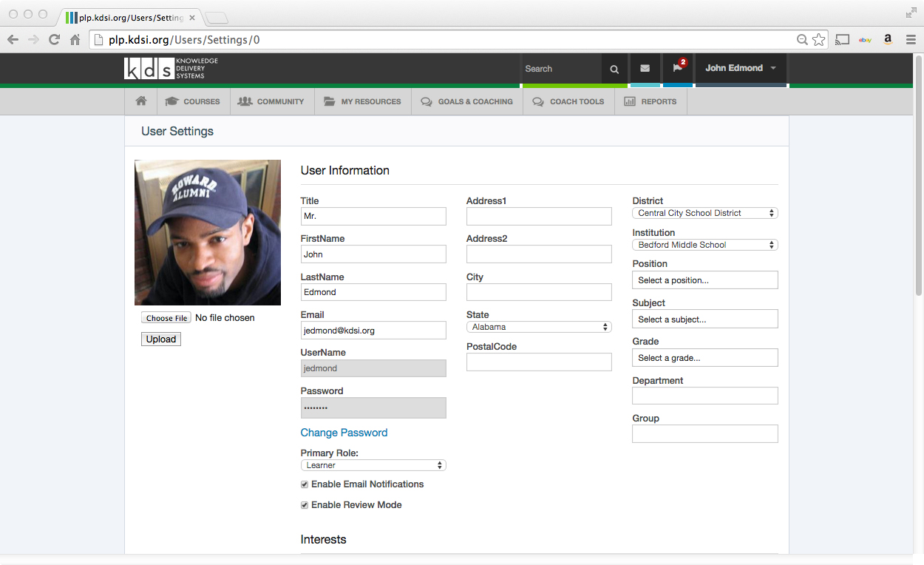Open the Courses menu

tap(192, 101)
